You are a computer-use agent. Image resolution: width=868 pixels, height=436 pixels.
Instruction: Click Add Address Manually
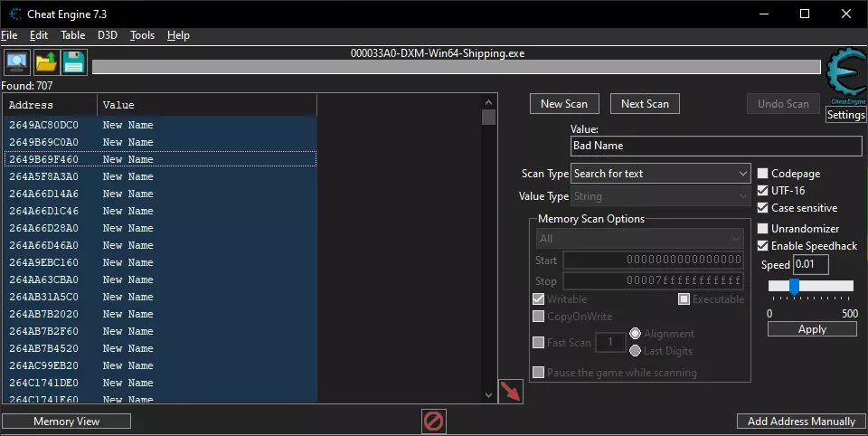tap(801, 421)
